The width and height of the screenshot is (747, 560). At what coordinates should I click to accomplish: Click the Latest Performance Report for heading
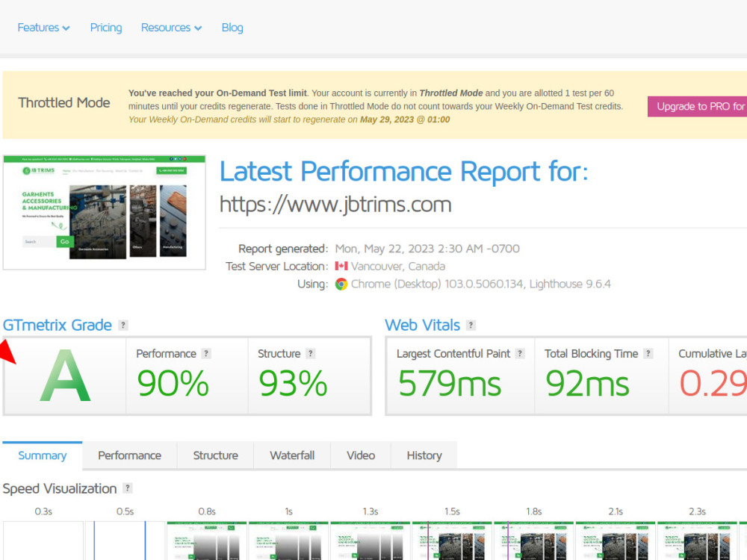(404, 172)
